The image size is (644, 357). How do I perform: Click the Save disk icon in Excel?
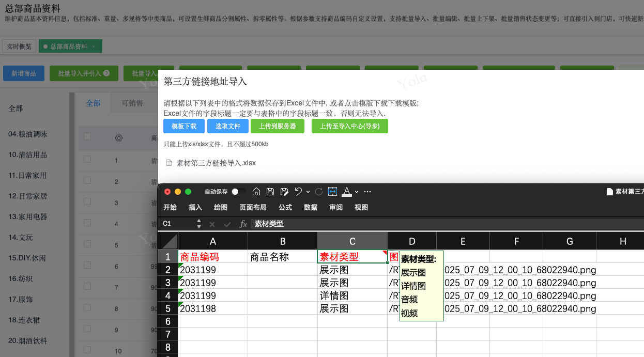[270, 192]
